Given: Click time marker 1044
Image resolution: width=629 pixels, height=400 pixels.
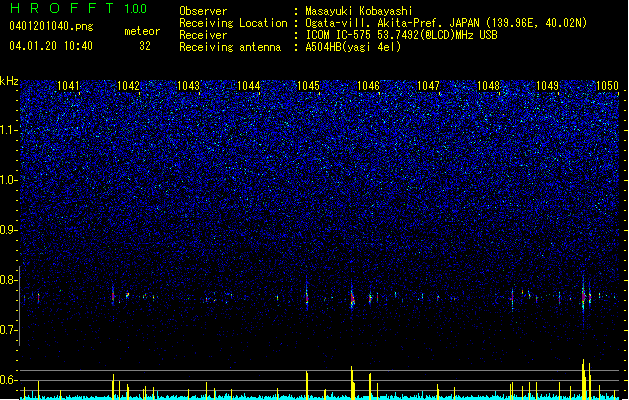Looking at the screenshot, I should coord(248,86).
